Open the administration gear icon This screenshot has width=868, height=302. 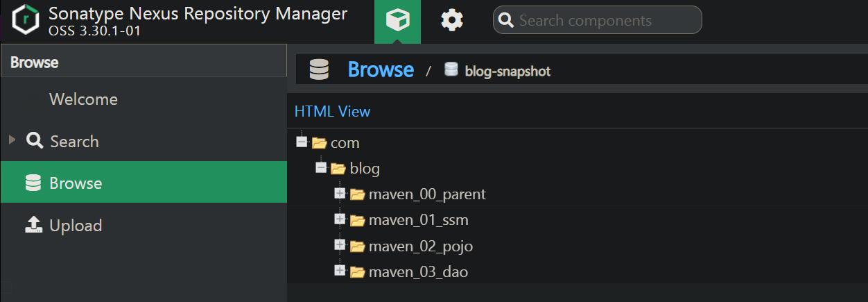click(x=452, y=21)
